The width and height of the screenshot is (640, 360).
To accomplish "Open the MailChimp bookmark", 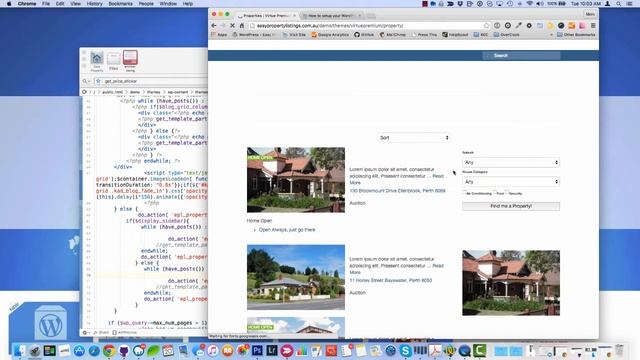I will tap(393, 35).
